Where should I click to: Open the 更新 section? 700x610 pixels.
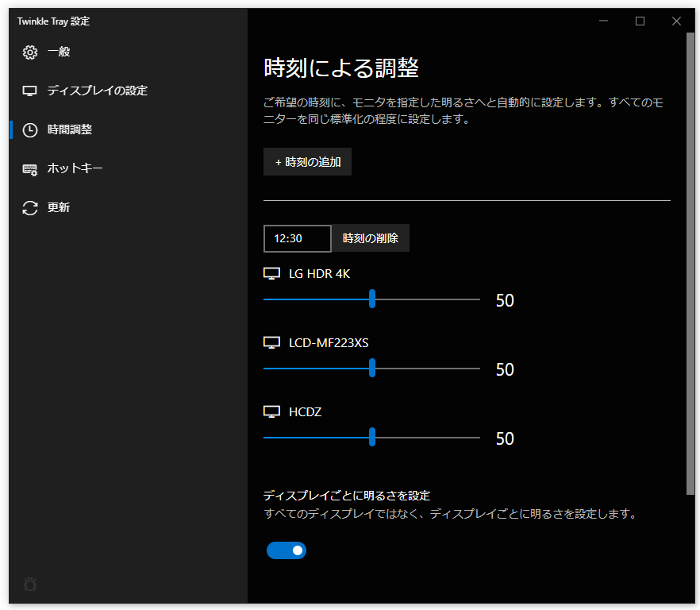tap(127, 207)
